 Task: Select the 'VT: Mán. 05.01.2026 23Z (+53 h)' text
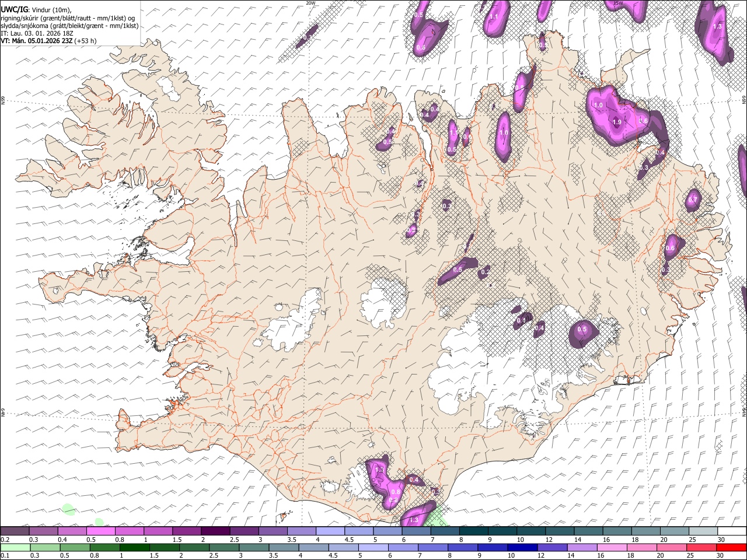48,41
